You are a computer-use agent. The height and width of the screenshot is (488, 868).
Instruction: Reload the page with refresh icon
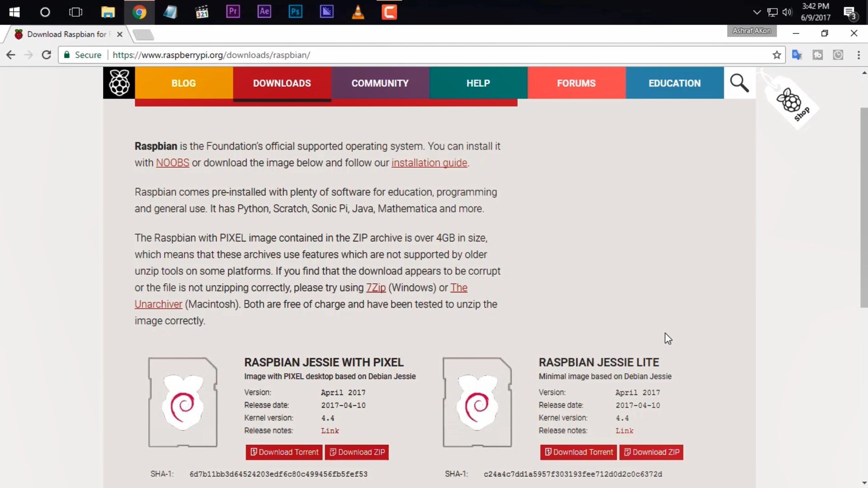(46, 55)
